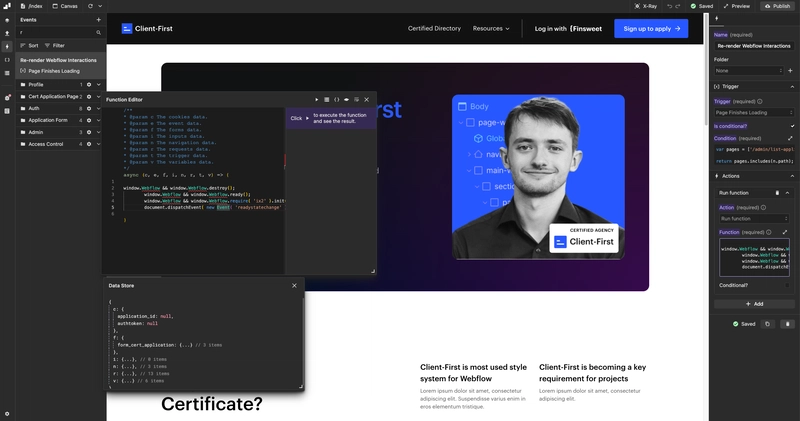
Task: Run the function with play icon in Function Editor
Action: [316, 100]
